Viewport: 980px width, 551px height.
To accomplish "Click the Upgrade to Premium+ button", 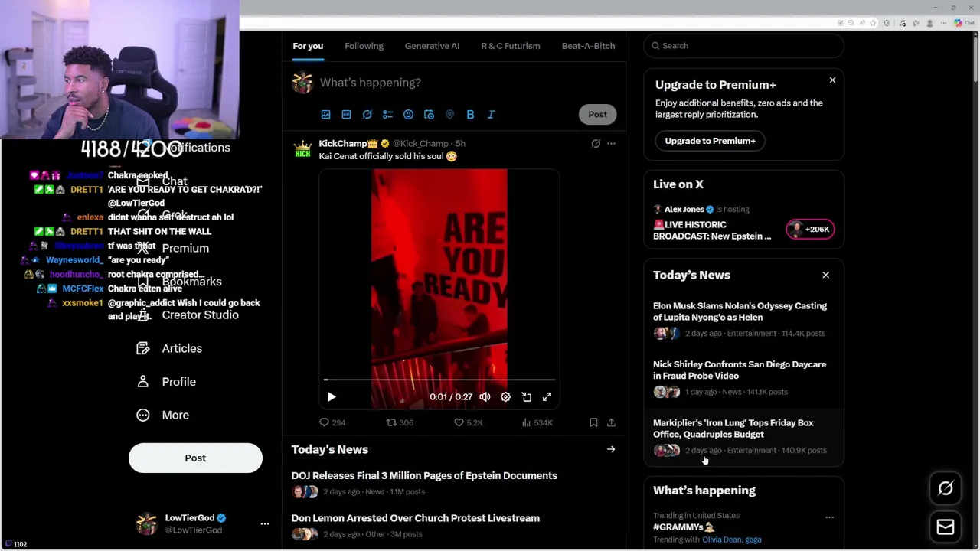I will 710,141.
